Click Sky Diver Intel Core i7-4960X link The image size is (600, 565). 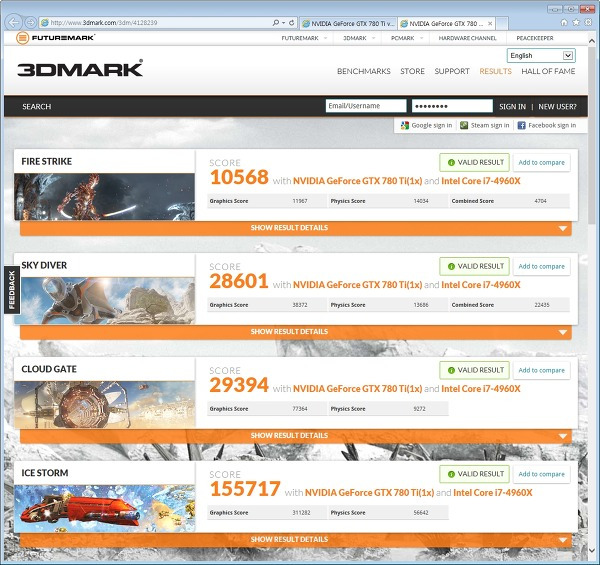pos(481,285)
